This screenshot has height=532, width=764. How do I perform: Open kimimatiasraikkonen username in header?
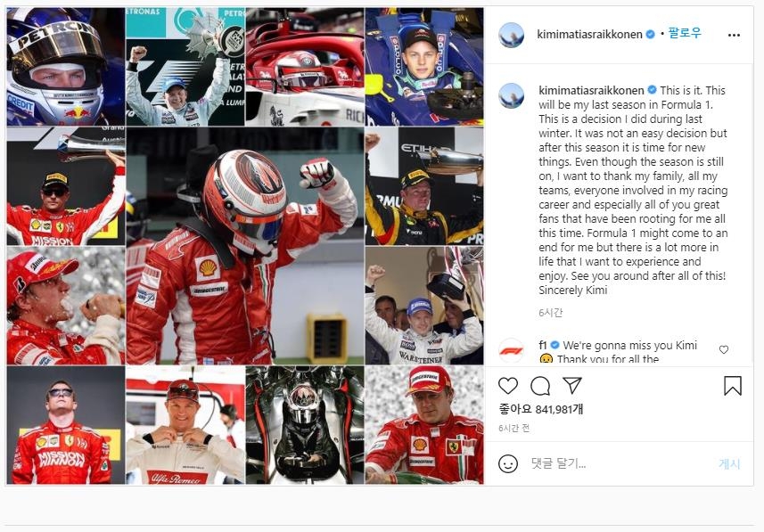589,34
